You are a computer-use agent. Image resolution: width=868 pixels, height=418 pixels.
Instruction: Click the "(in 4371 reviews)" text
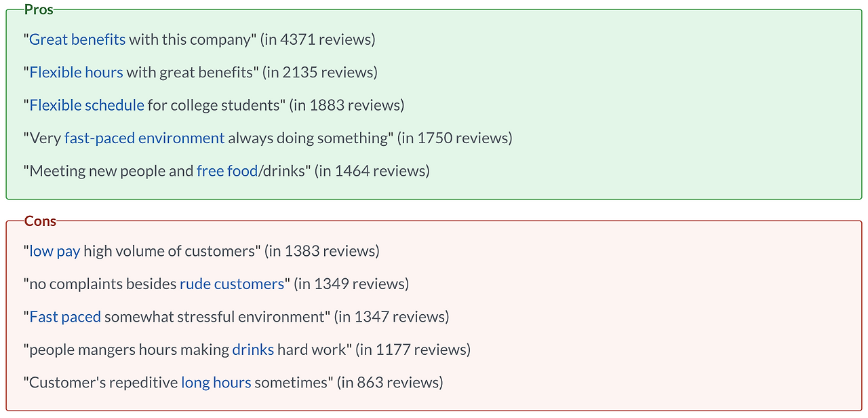[x=318, y=39]
